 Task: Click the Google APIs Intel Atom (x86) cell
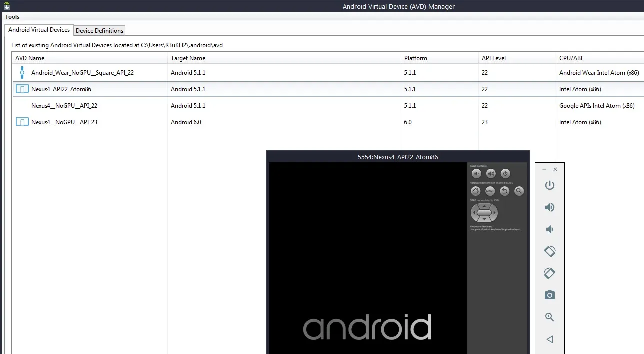pyautogui.click(x=597, y=106)
